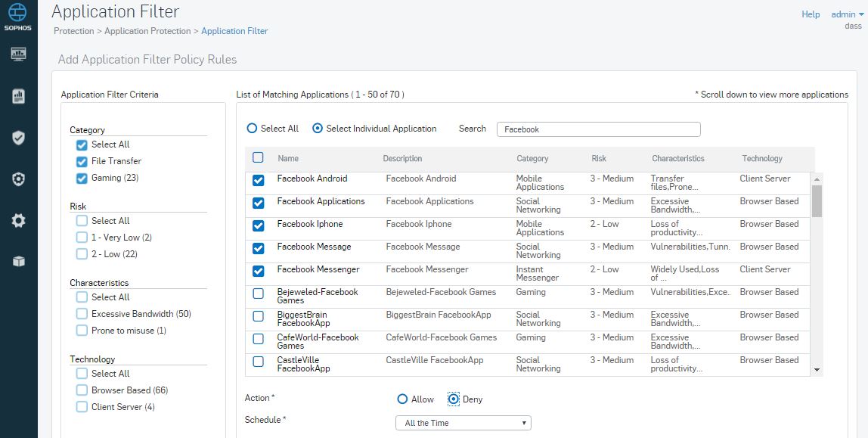Toggle the header select-all checkbox

click(258, 157)
